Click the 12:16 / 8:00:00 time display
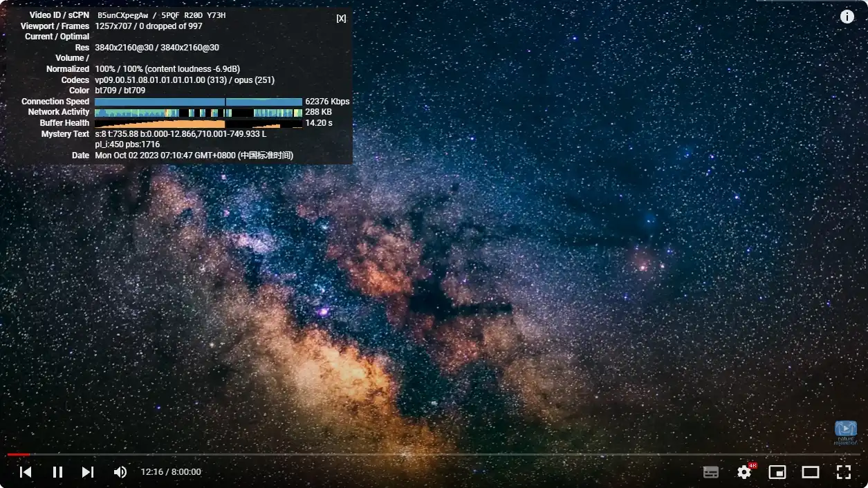 [x=171, y=472]
